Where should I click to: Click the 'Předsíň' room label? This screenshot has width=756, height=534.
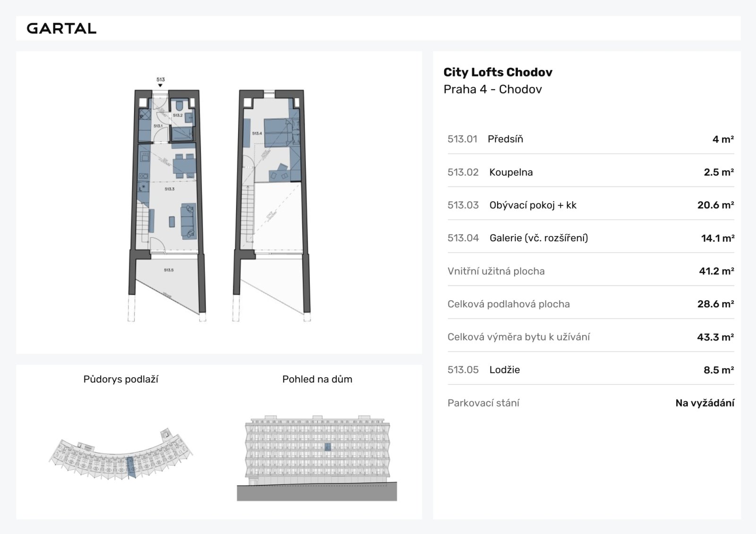pyautogui.click(x=505, y=139)
